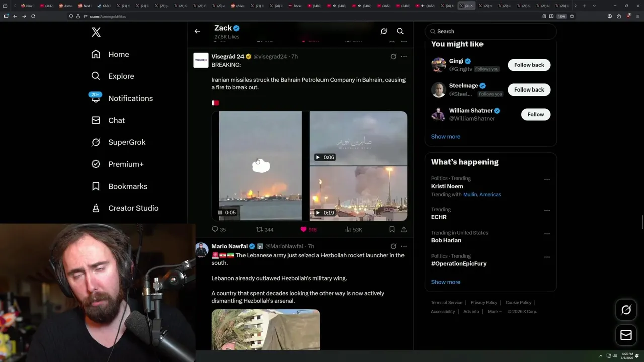
Task: Click the Grok icon on Visegrád 24 post
Action: tap(393, 57)
